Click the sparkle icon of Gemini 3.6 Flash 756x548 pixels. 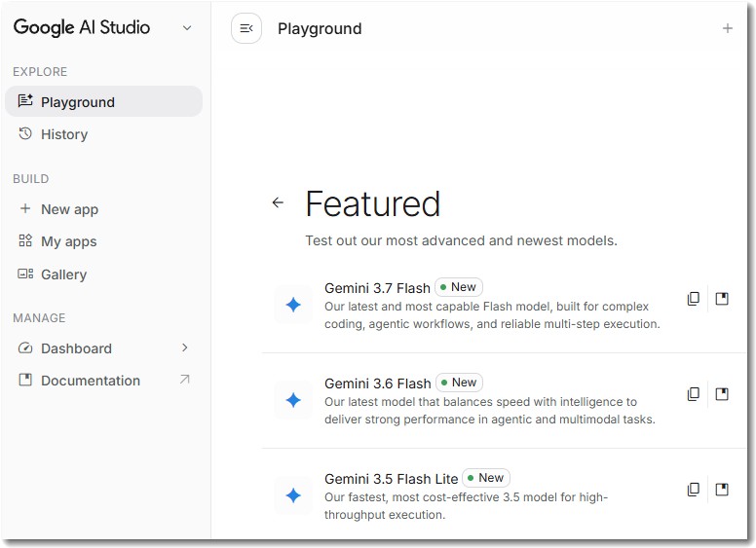(x=293, y=400)
